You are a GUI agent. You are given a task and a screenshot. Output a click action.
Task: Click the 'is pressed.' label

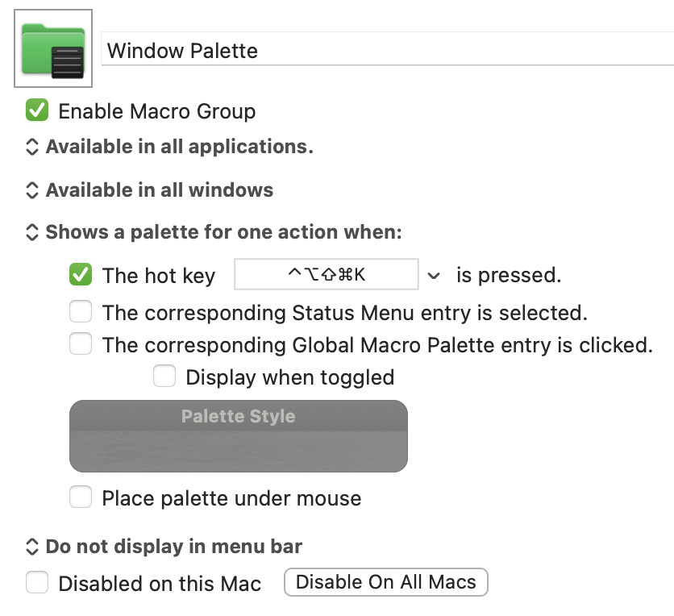click(508, 275)
